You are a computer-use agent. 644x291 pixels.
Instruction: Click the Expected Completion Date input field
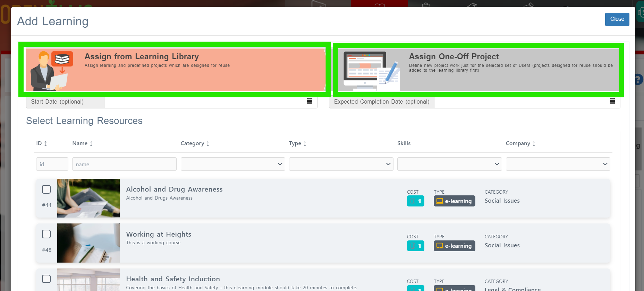coord(519,102)
